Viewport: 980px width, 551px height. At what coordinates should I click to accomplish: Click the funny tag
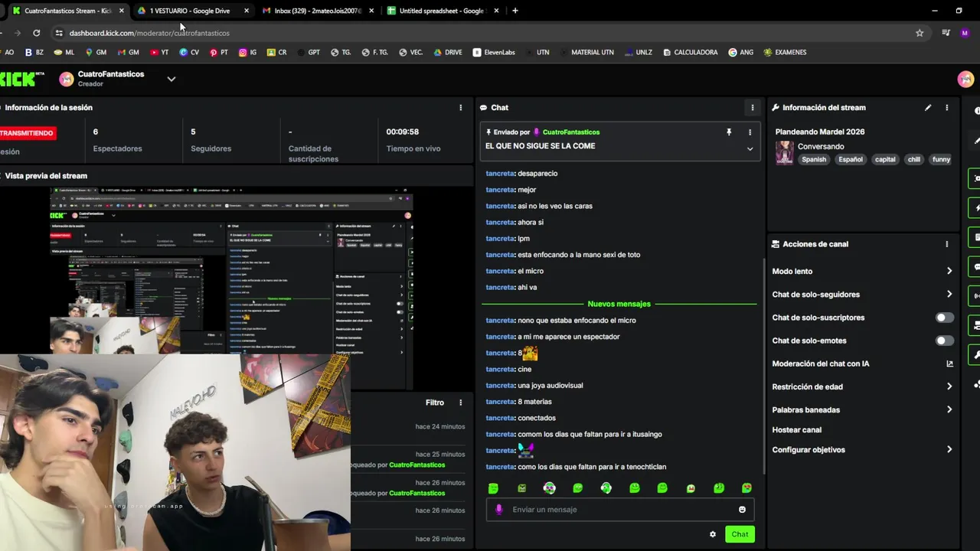click(941, 160)
